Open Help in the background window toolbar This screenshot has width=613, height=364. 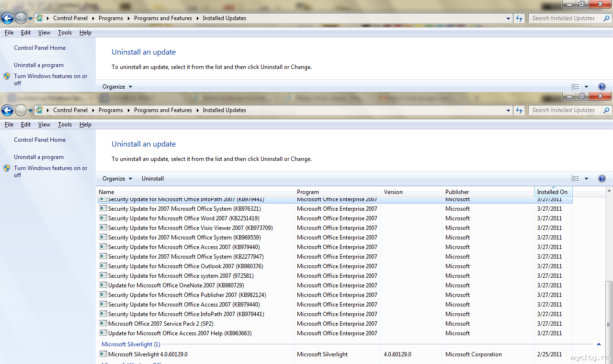pos(602,87)
